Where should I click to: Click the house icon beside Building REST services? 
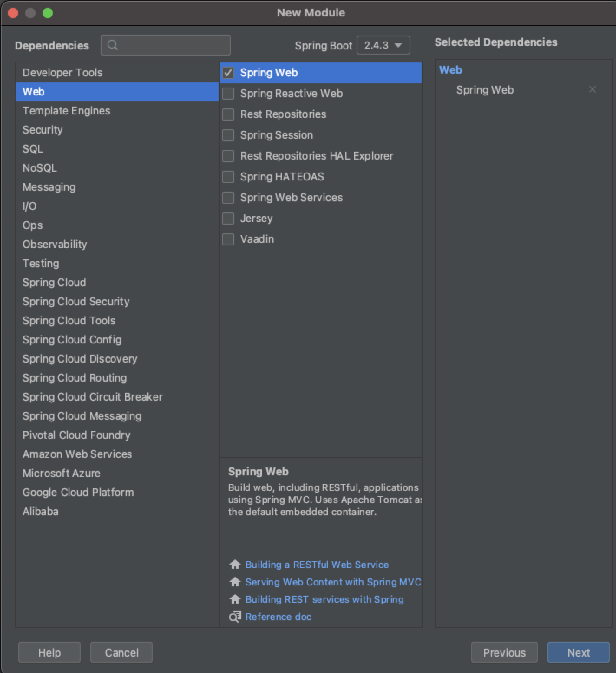[x=235, y=599]
